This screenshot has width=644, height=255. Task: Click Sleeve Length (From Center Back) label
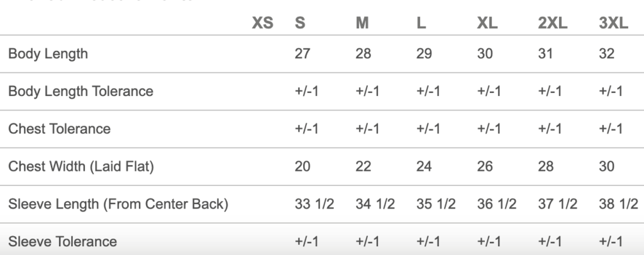click(118, 204)
